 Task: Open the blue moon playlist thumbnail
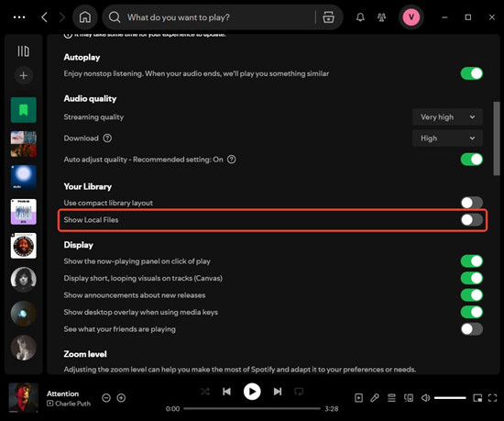coord(24,178)
